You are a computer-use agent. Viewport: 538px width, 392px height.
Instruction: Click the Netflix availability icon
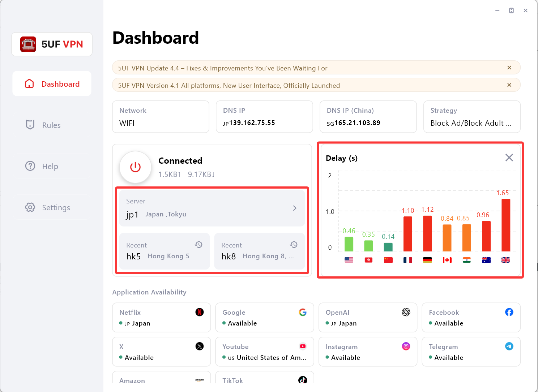pos(200,312)
